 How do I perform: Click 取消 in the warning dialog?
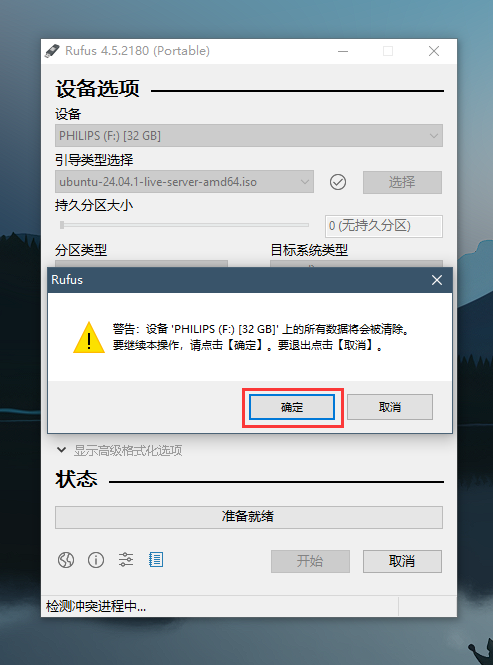390,407
